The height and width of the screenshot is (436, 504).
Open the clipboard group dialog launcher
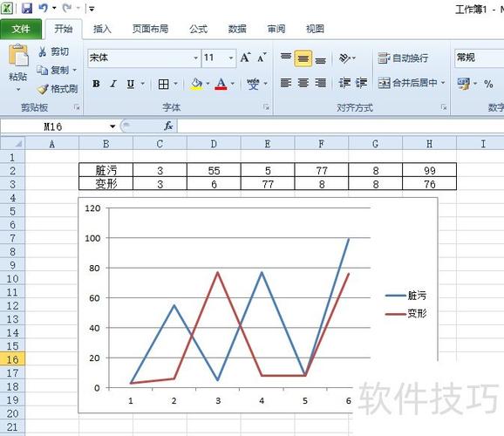click(77, 107)
